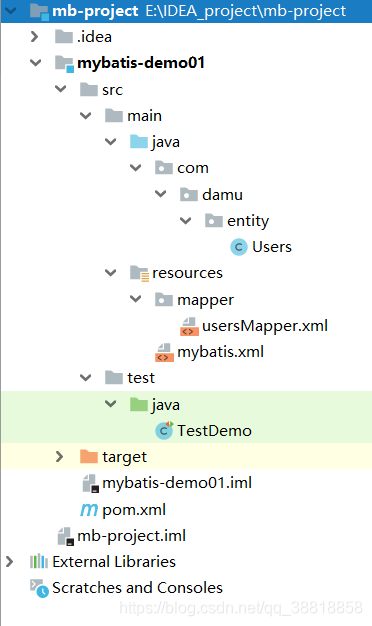Click the .idea folder icon
Image resolution: width=372 pixels, height=626 pixels.
click(63, 37)
